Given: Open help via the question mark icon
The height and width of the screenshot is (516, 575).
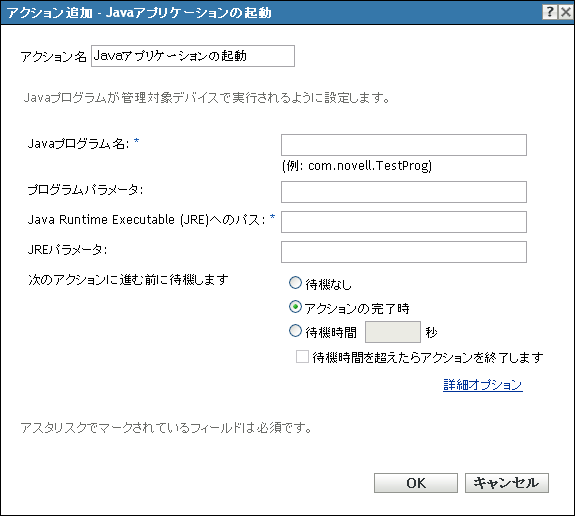Looking at the screenshot, I should click(550, 12).
